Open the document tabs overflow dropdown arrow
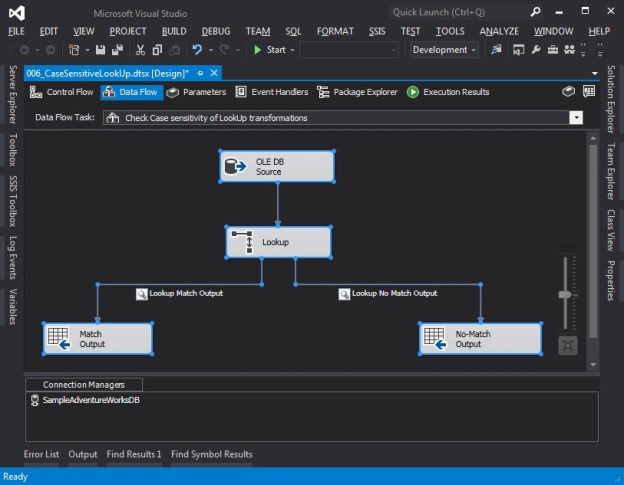 tap(595, 73)
